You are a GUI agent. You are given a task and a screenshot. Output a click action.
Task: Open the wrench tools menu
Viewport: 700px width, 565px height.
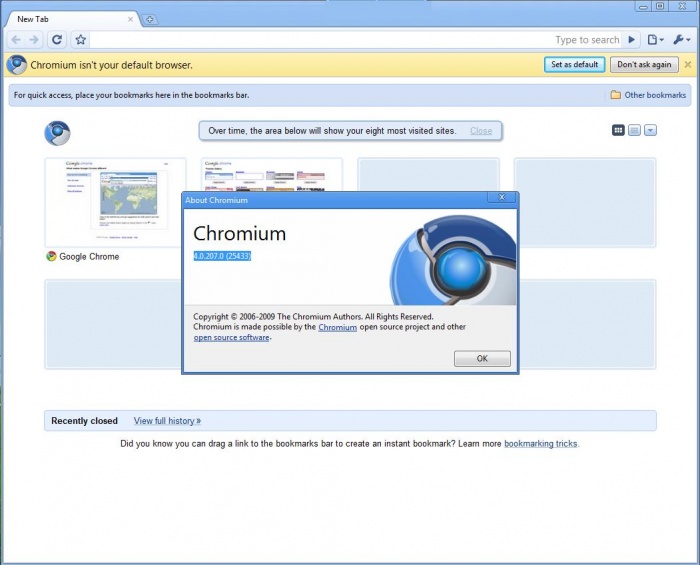[681, 40]
